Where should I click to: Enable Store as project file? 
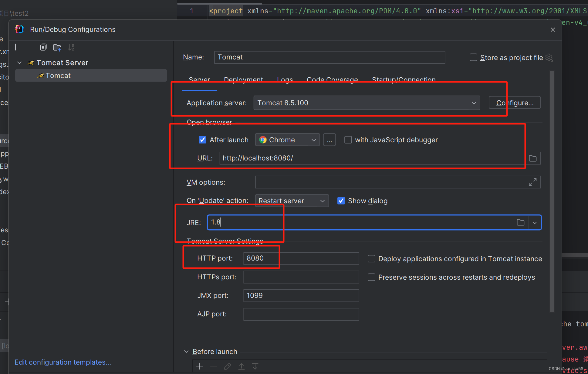point(473,57)
